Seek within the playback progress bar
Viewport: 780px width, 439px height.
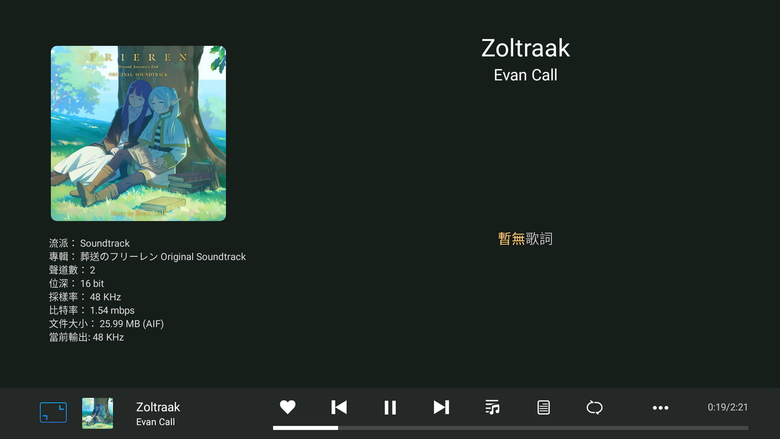[x=510, y=428]
